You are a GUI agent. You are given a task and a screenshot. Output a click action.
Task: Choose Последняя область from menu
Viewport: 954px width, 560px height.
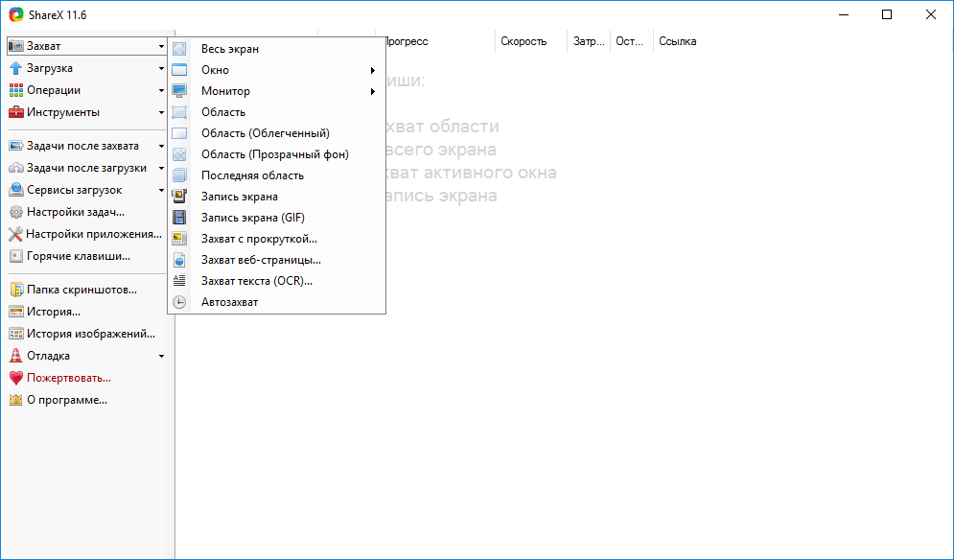click(x=277, y=175)
